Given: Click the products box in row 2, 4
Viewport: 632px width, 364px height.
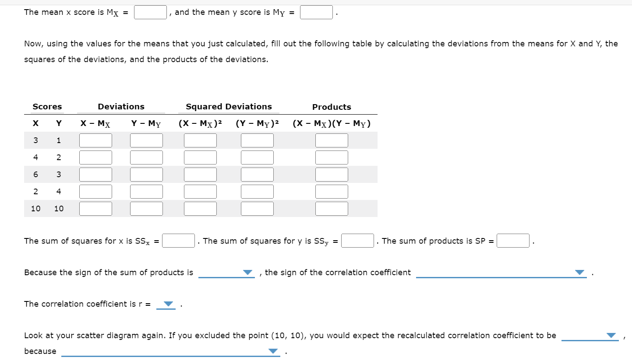Looking at the screenshot, I should 332,191.
